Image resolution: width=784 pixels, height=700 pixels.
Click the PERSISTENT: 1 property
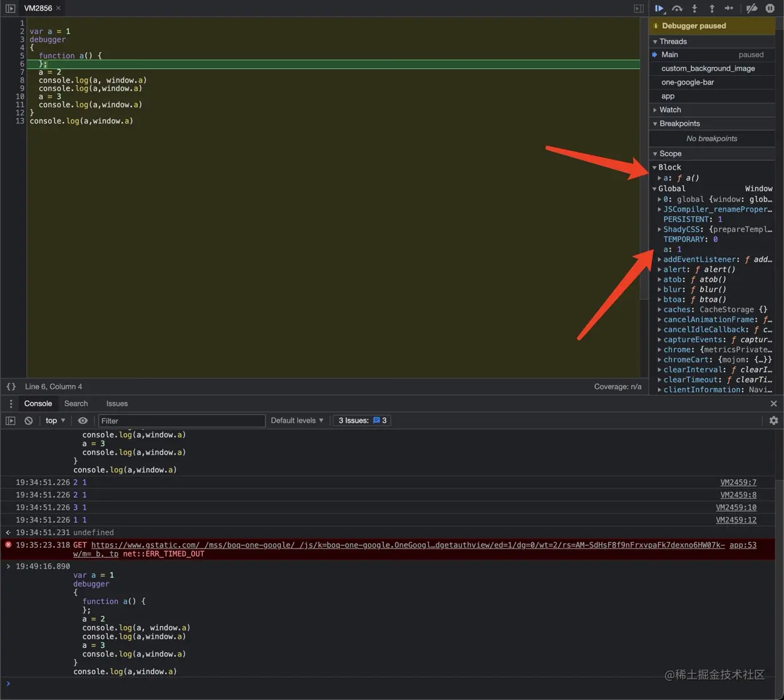(693, 219)
